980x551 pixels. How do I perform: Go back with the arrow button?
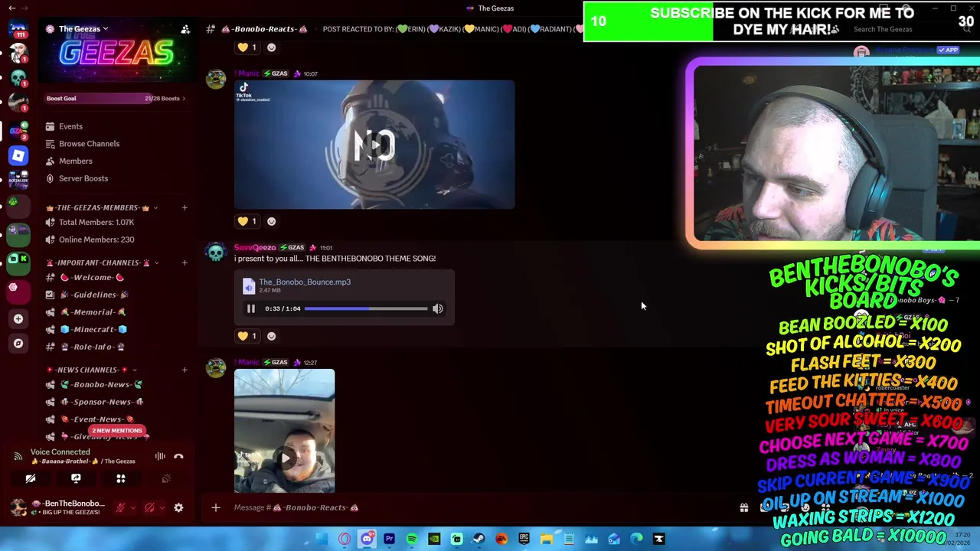click(11, 8)
